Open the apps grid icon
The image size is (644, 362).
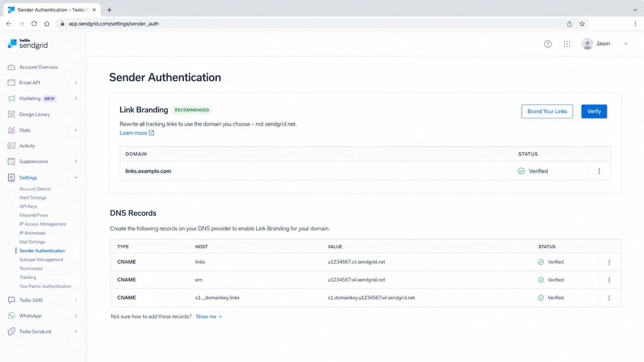coord(567,44)
